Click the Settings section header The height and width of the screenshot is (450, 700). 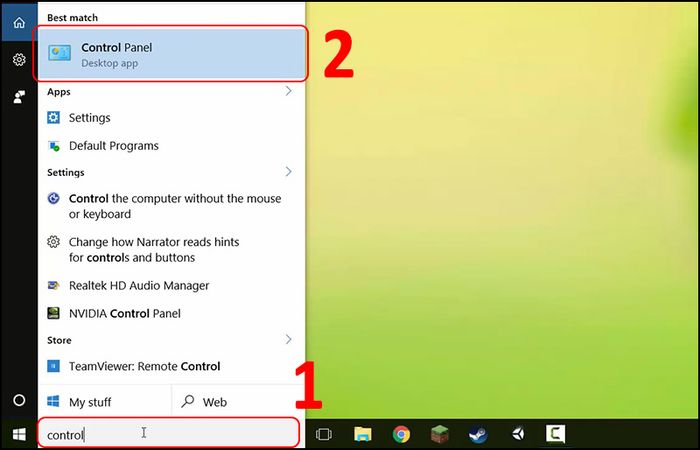tap(66, 172)
